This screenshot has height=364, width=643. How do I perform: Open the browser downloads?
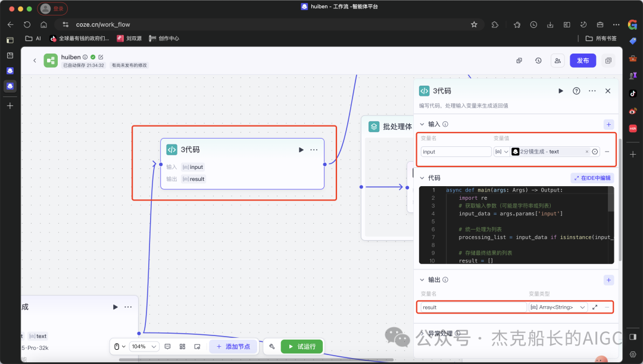[550, 24]
